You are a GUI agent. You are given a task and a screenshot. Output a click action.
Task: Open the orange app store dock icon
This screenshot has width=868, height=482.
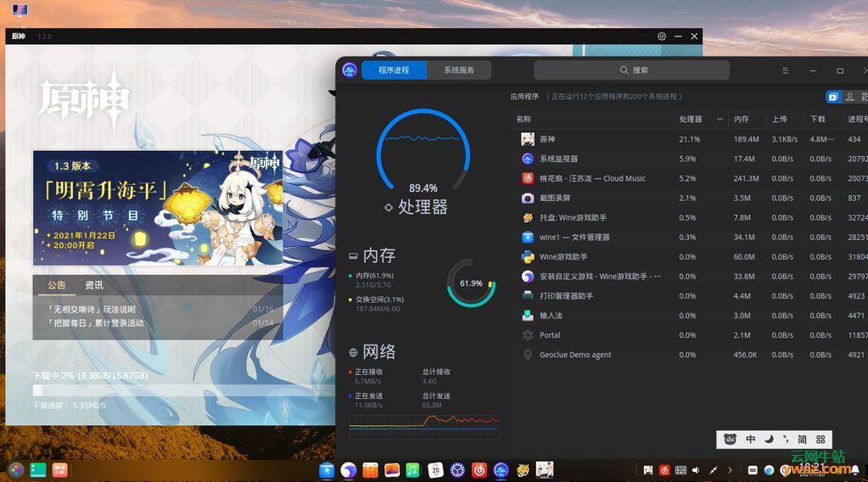370,470
